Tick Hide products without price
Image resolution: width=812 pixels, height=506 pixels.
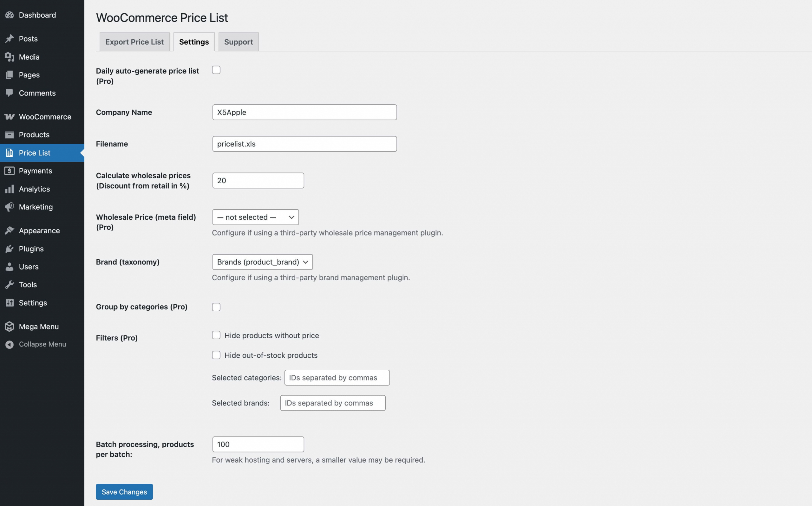point(216,335)
